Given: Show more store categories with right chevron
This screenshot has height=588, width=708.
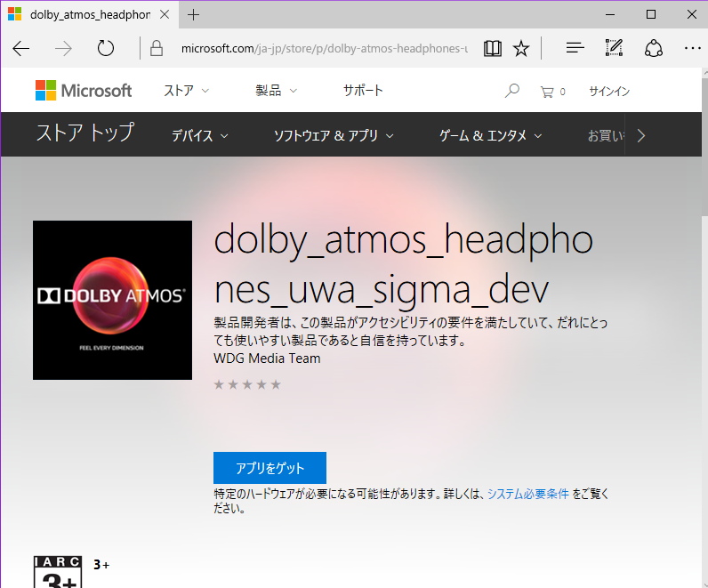Looking at the screenshot, I should 640,135.
